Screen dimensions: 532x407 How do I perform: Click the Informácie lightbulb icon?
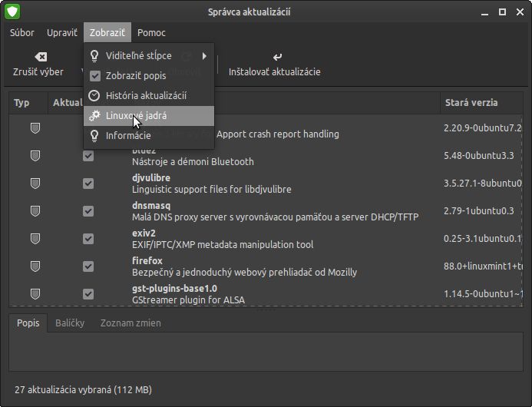95,135
